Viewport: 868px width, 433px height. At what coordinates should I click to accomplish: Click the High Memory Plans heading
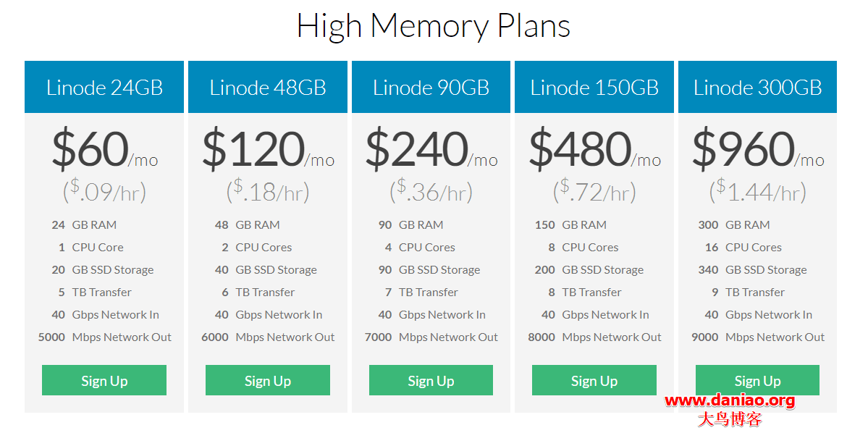coord(434,26)
